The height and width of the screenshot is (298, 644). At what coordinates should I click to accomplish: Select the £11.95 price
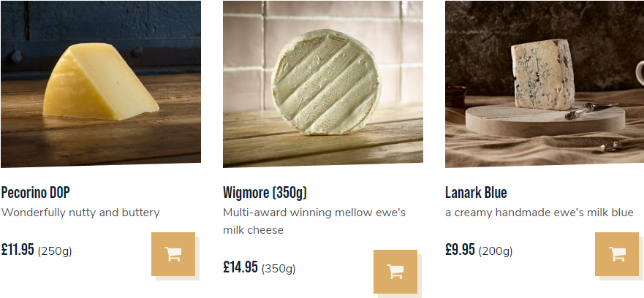point(18,249)
